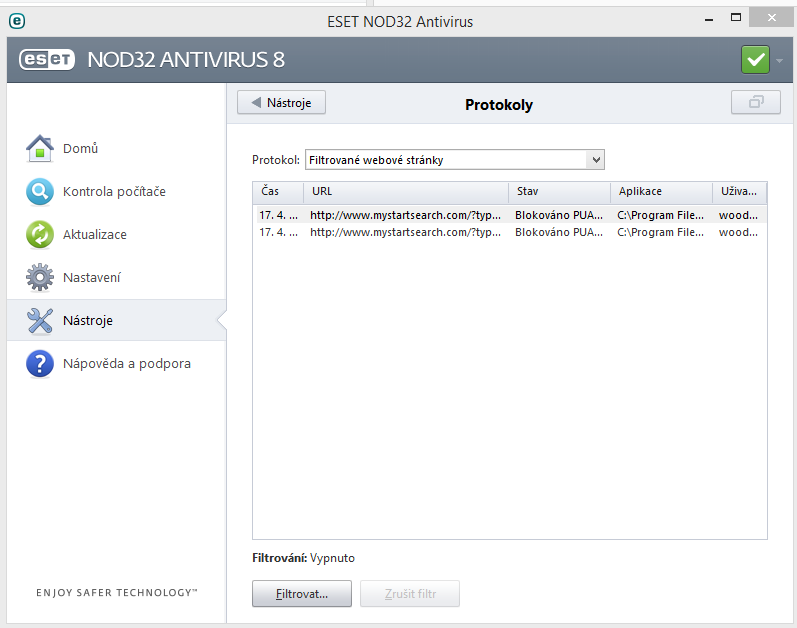Click the ESET logo in title bar
Screen dimensions: 797x628
[16, 20]
